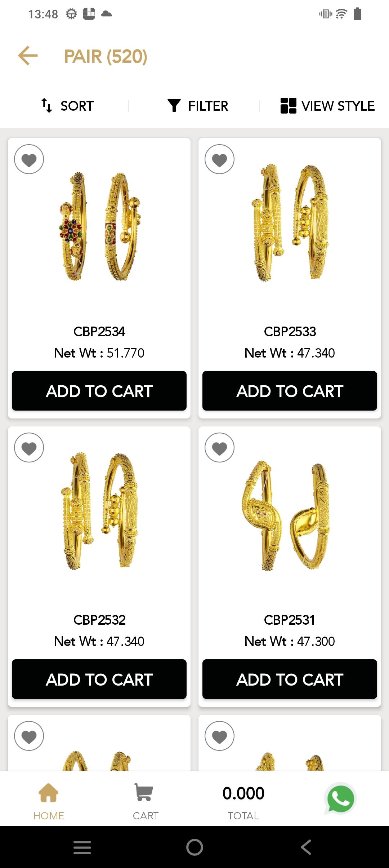The image size is (389, 868).
Task: Open CBP2532 bangle product image
Action: [x=99, y=511]
